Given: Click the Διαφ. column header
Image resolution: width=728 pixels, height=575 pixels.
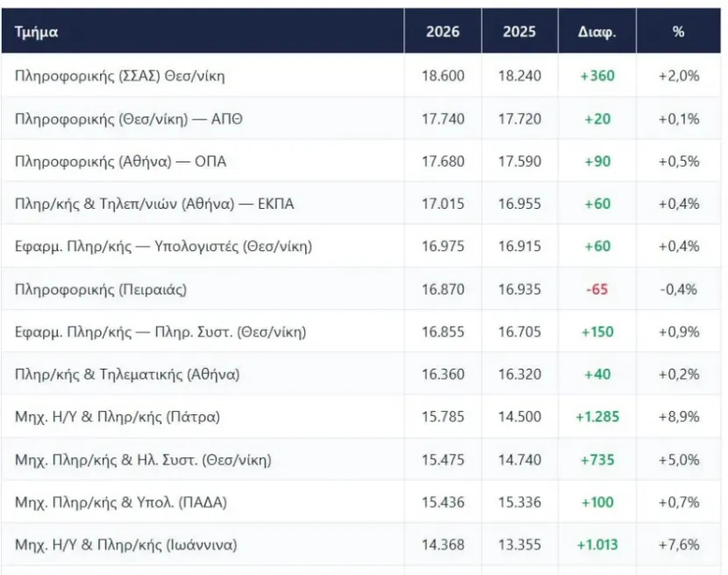Looking at the screenshot, I should click(597, 31).
